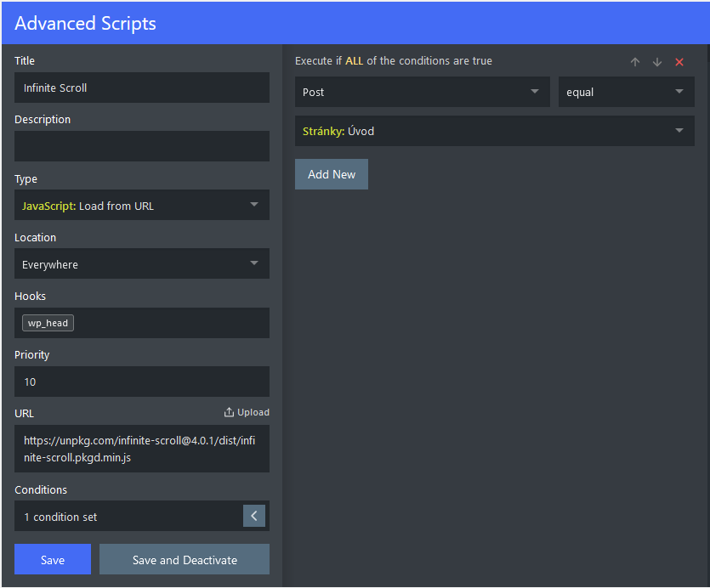Move condition set up with arrow
Screen dimensions: 710x588
point(635,62)
